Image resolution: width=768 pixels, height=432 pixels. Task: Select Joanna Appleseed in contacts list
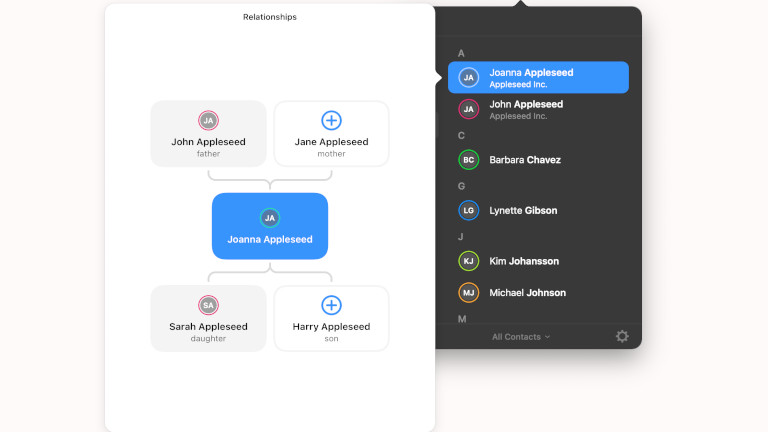[538, 77]
